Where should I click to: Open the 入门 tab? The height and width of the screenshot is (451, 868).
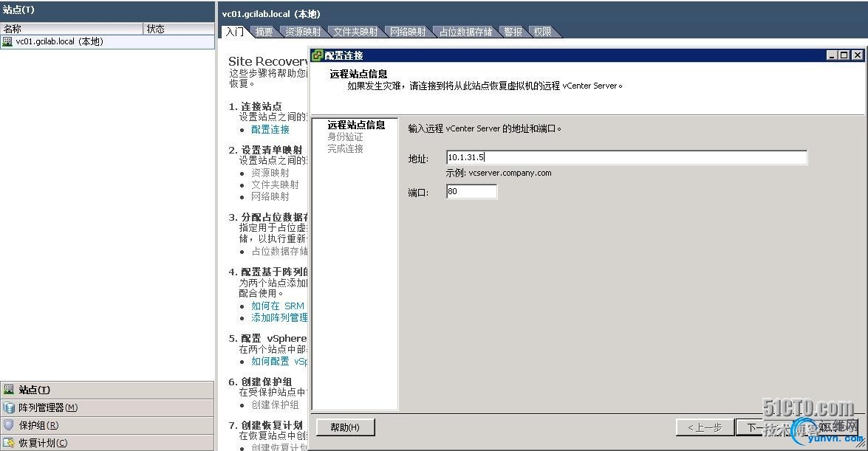pos(235,32)
